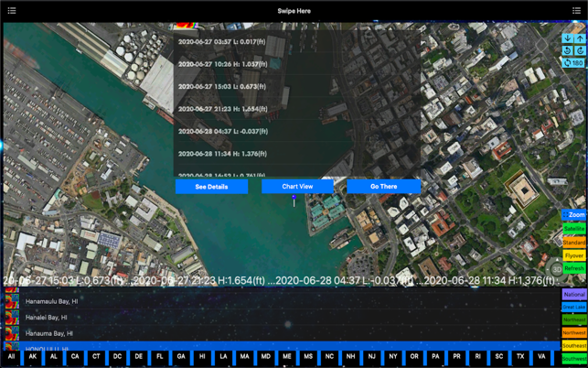Click the blue tide station pin
This screenshot has width=588, height=368.
click(x=294, y=200)
